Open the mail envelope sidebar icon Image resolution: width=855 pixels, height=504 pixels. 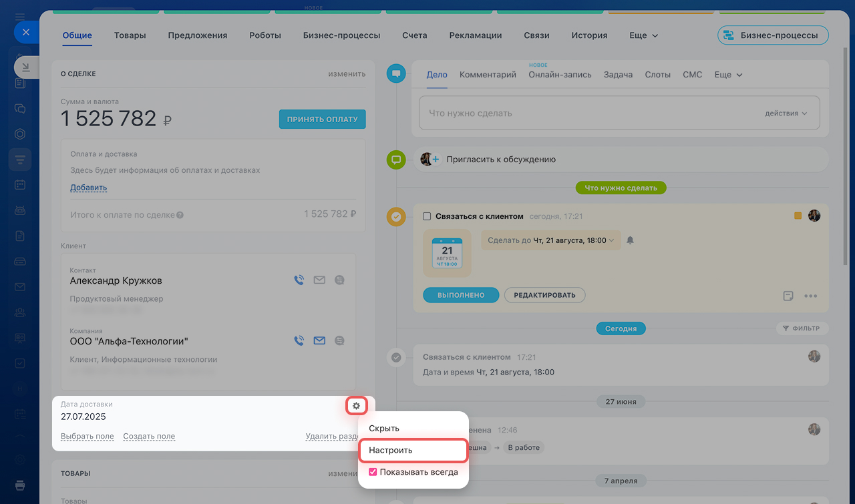[x=20, y=287]
